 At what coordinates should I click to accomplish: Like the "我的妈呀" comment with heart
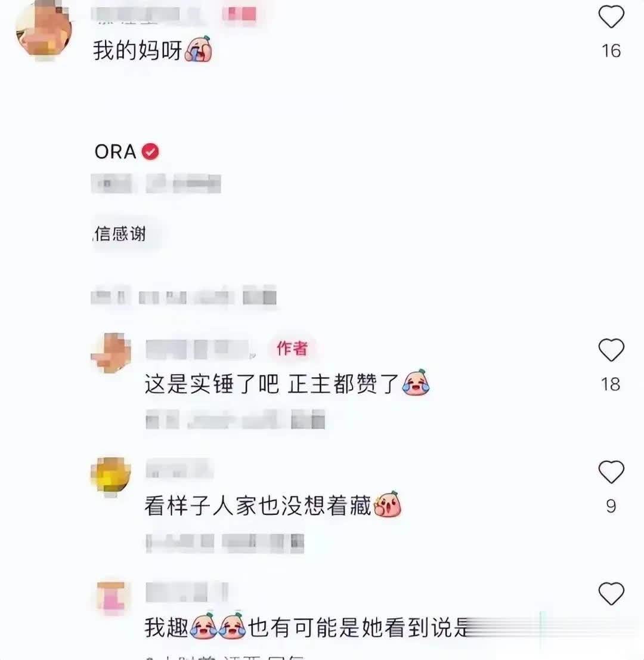click(611, 17)
